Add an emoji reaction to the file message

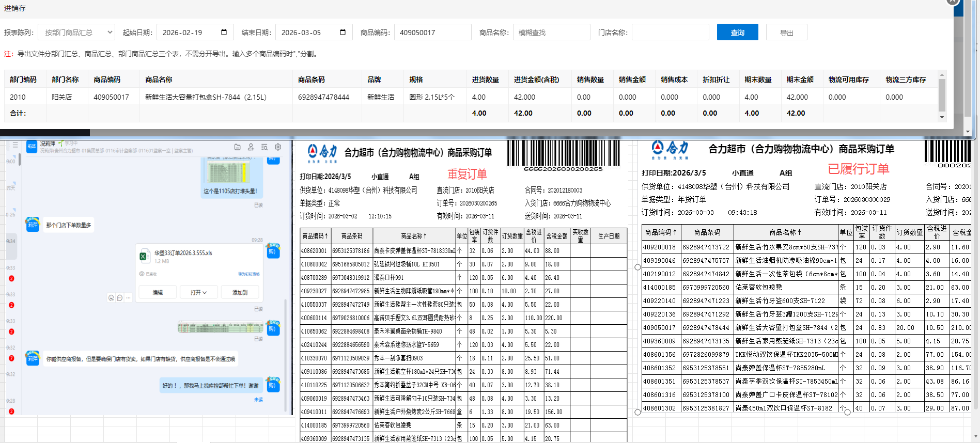coord(111,298)
